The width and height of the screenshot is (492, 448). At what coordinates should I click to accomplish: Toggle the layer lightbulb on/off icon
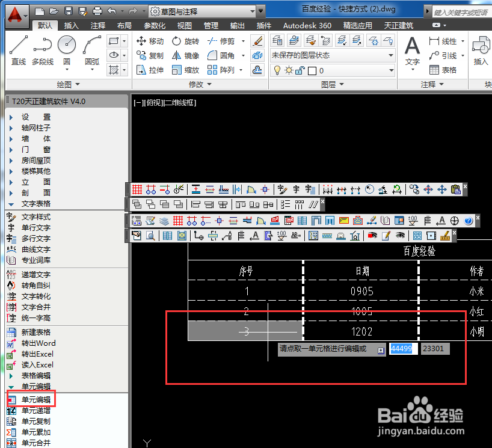tap(277, 70)
